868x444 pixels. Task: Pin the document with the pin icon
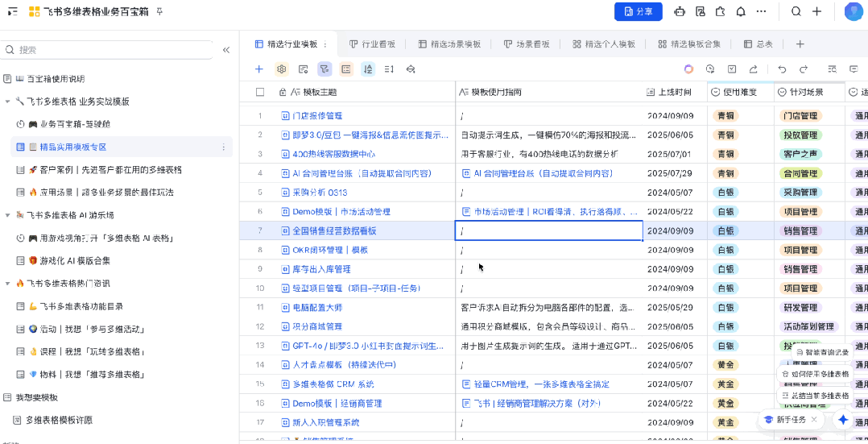(159, 11)
